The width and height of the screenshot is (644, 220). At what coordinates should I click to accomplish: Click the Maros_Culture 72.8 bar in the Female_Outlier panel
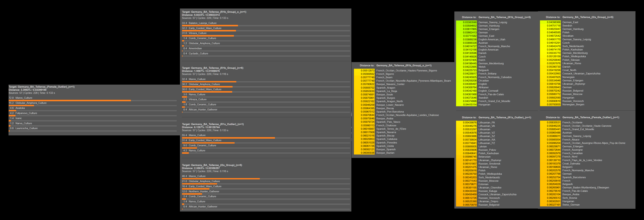[x=70, y=101]
